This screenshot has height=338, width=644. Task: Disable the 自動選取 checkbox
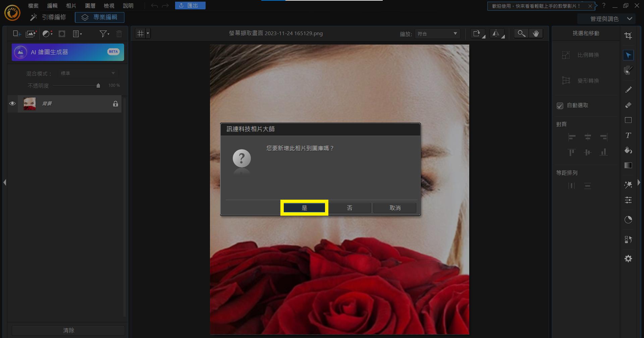(559, 106)
